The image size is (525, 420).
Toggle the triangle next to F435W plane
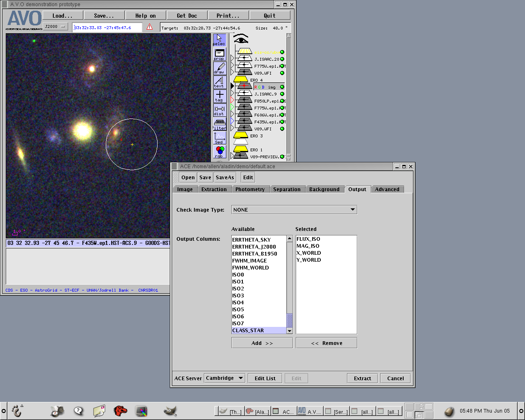pyautogui.click(x=232, y=121)
